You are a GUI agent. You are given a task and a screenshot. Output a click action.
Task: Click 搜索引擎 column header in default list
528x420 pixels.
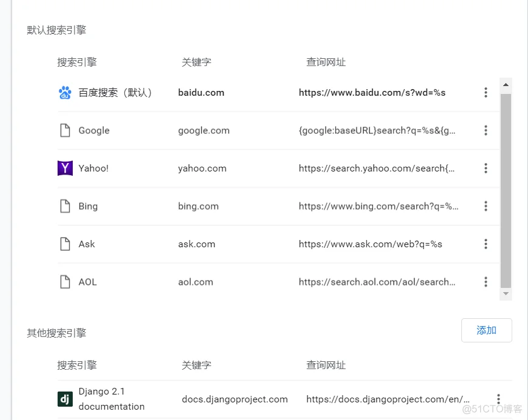coord(77,62)
